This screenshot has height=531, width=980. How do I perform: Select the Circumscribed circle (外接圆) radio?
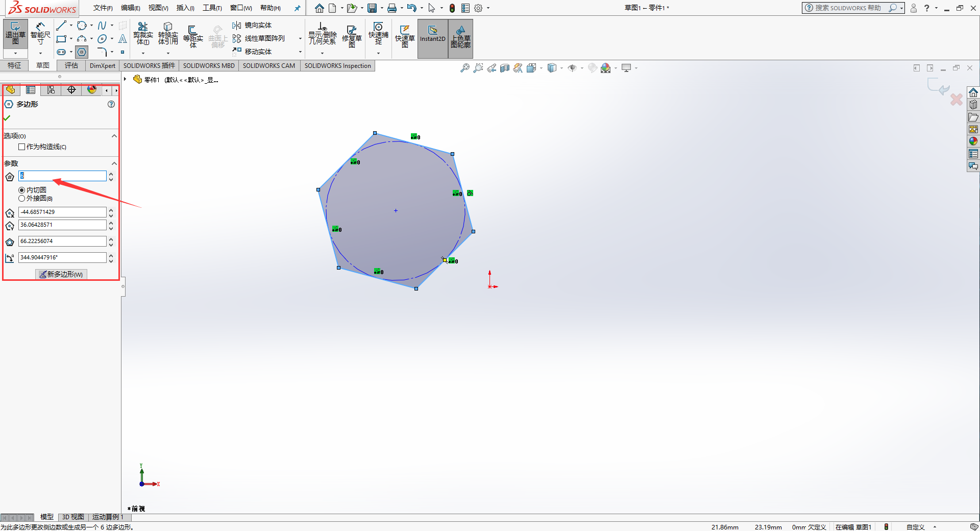21,199
